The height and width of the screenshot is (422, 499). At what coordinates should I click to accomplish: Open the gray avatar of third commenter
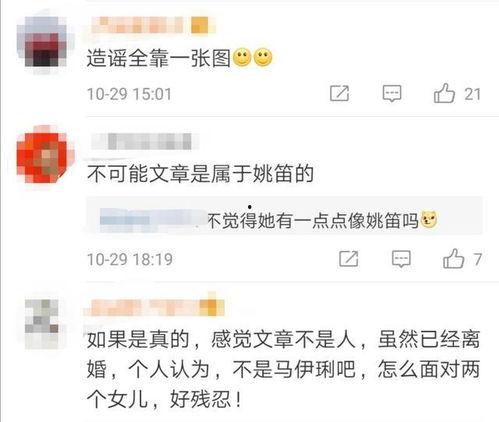pyautogui.click(x=43, y=321)
